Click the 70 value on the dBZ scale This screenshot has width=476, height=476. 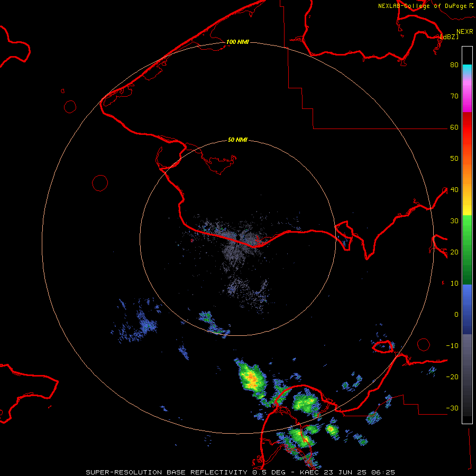pyautogui.click(x=454, y=96)
